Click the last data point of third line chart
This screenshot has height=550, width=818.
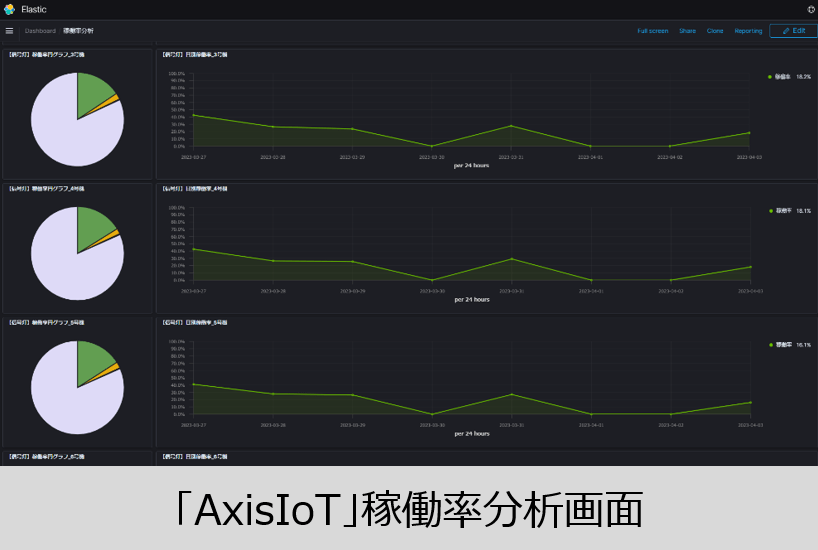[x=749, y=403]
